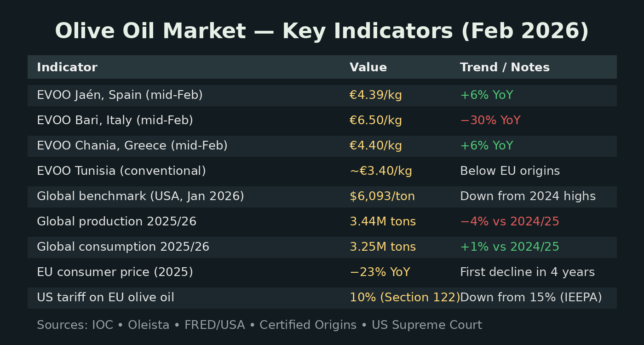The width and height of the screenshot is (644, 345).
Task: Select the Indicator column header
Action: point(67,68)
